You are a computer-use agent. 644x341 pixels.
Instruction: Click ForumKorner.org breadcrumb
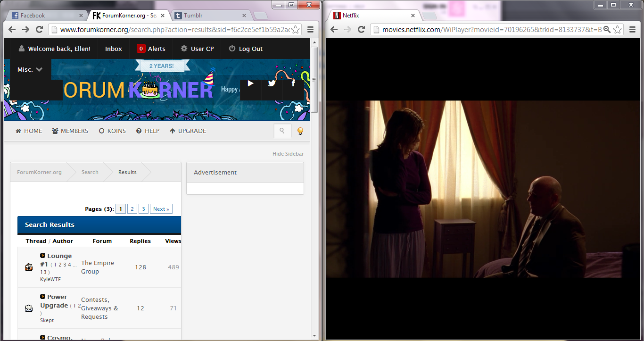[39, 172]
